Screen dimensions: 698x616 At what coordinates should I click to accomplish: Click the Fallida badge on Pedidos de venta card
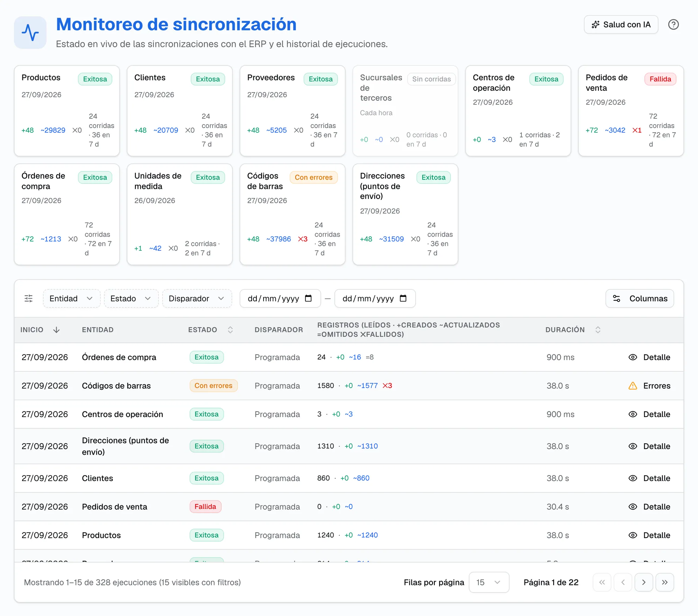click(660, 79)
